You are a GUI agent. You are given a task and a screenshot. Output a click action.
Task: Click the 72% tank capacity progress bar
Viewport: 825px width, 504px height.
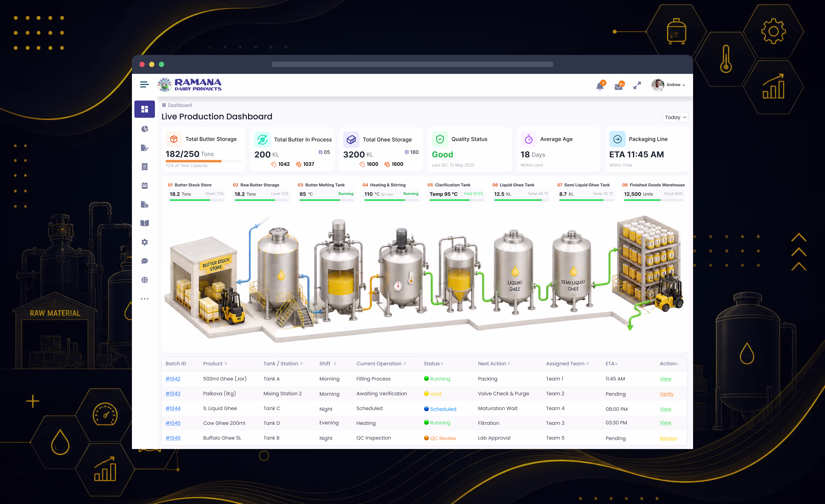(x=203, y=161)
